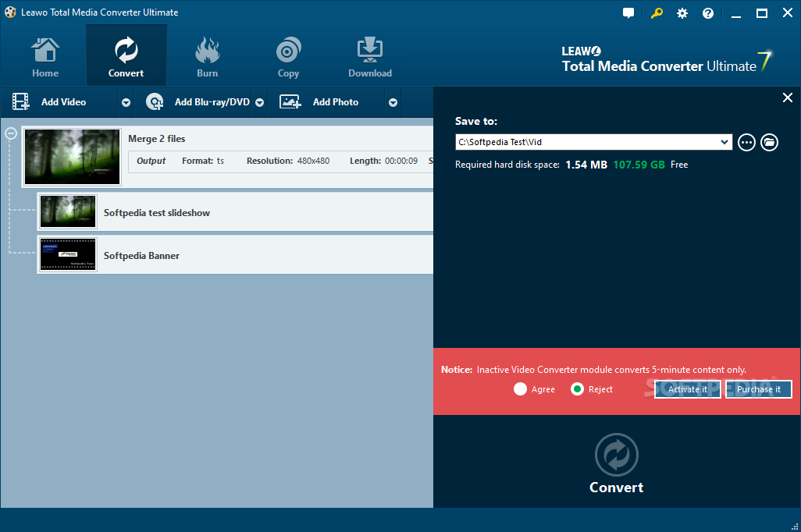Expand the Add Video dropdown arrow
The height and width of the screenshot is (532, 801).
[126, 103]
